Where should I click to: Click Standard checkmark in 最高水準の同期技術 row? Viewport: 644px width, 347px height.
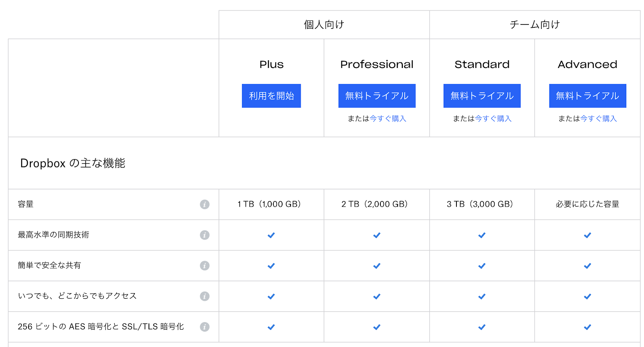tap(482, 235)
